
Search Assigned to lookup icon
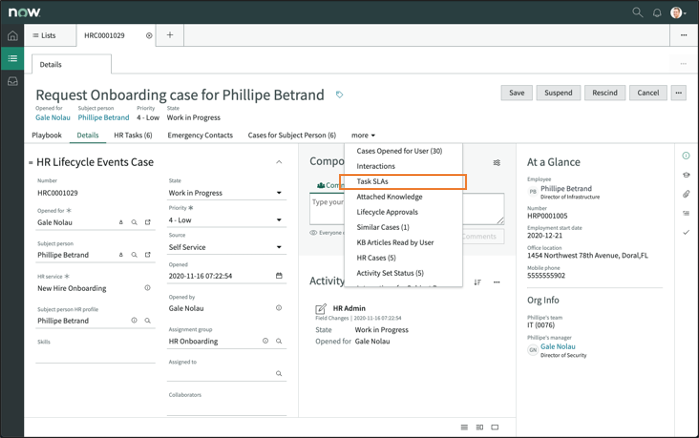click(279, 374)
